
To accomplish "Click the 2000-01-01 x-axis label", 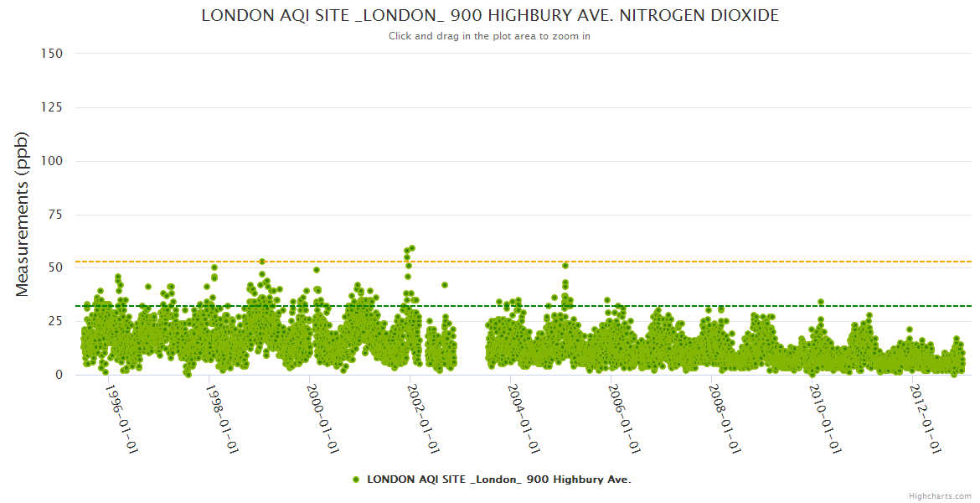I will tap(322, 418).
